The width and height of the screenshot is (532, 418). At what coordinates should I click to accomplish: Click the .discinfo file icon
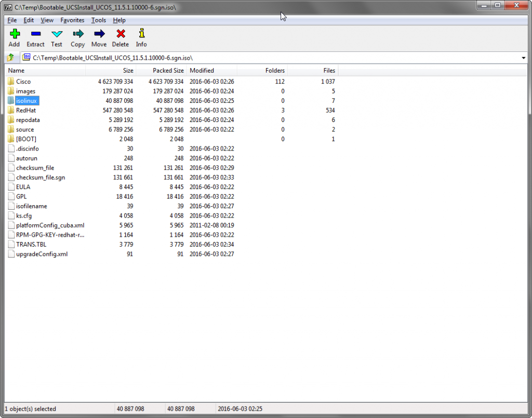[x=11, y=149]
